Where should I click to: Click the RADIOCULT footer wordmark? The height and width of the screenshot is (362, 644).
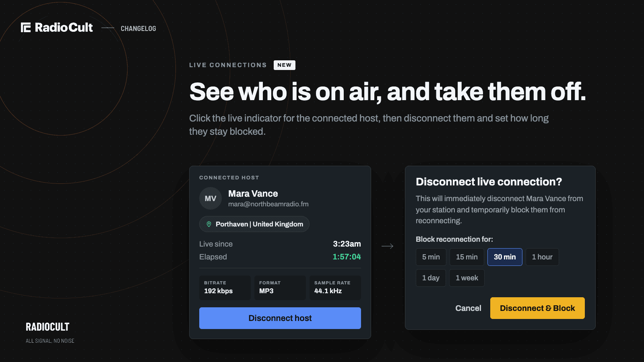click(x=47, y=327)
